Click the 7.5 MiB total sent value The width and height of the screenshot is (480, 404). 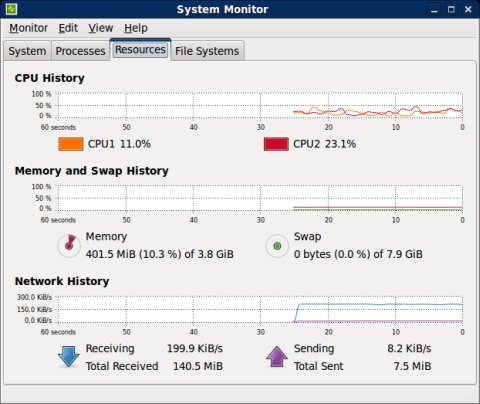(x=412, y=366)
